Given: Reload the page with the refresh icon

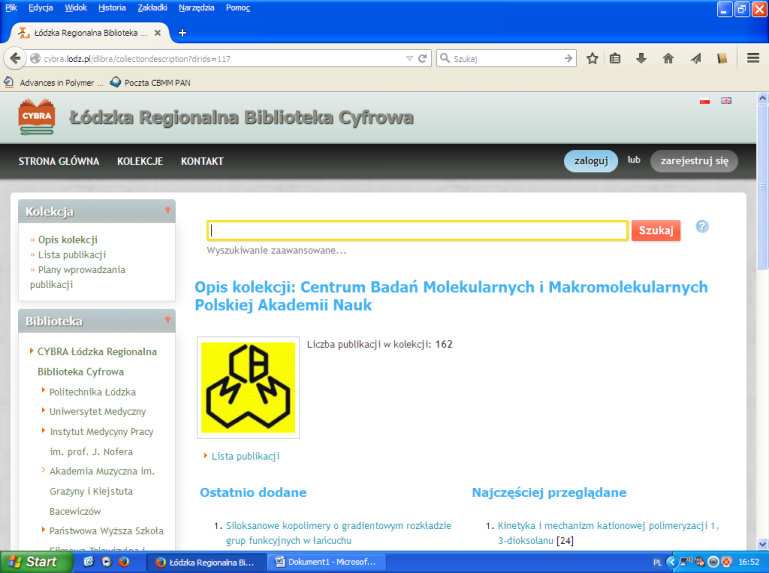Looking at the screenshot, I should [422, 58].
